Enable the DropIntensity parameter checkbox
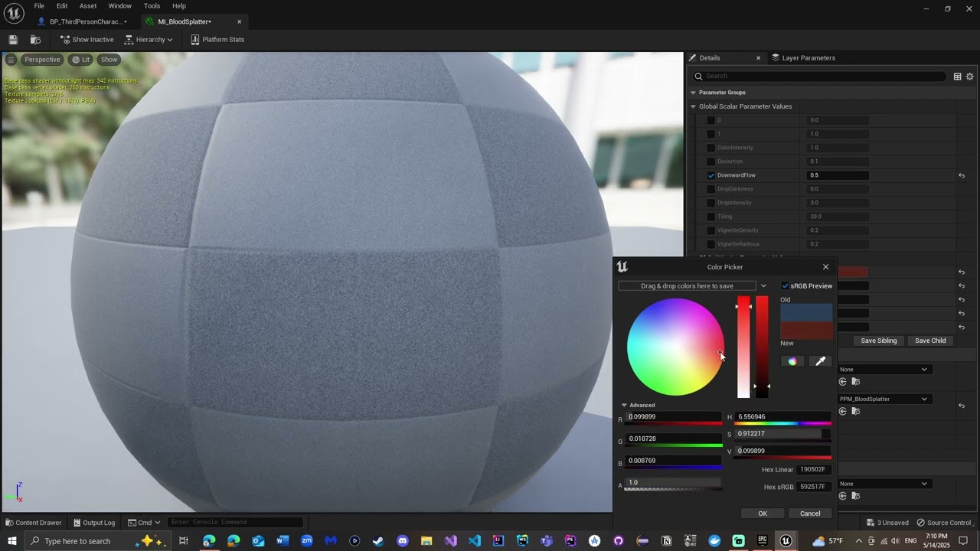The height and width of the screenshot is (551, 980). [710, 203]
